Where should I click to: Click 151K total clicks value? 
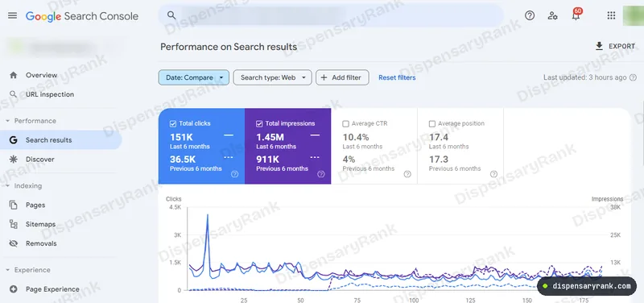click(x=181, y=137)
